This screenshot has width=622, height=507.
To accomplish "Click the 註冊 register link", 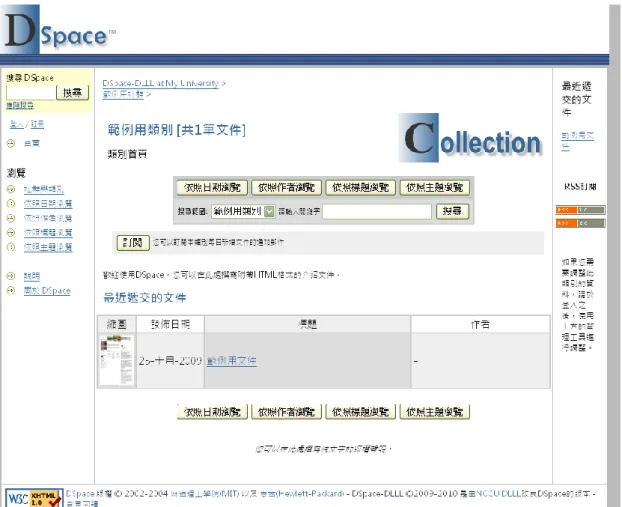I will 37,124.
